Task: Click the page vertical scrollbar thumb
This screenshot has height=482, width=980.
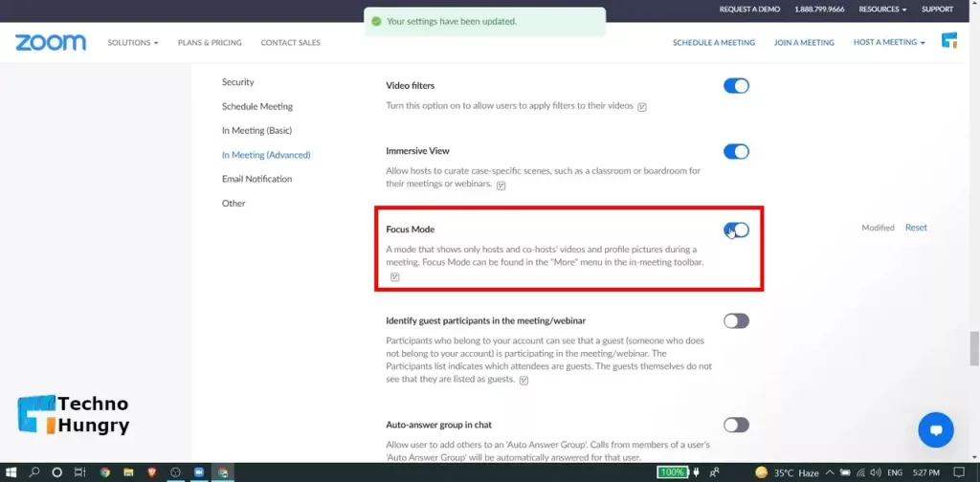Action: click(973, 349)
